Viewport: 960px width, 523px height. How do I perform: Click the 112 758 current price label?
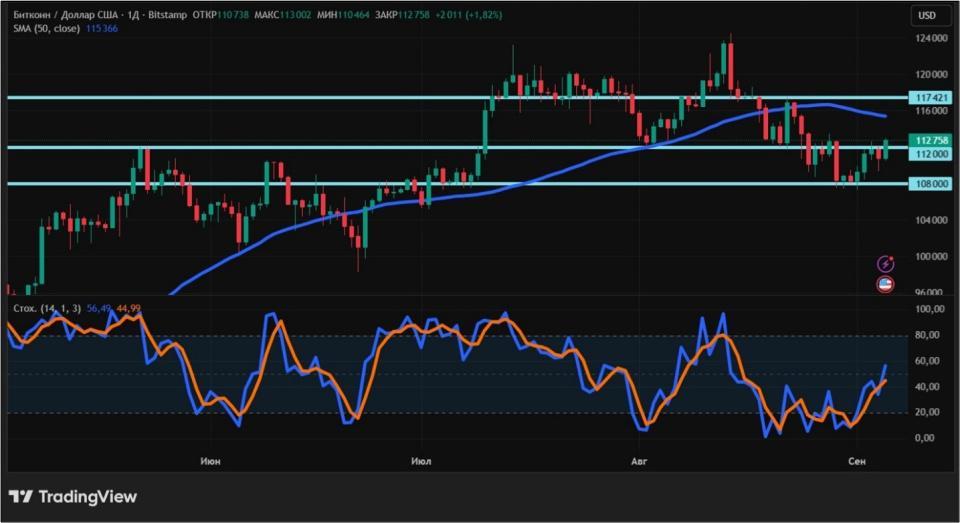point(930,140)
